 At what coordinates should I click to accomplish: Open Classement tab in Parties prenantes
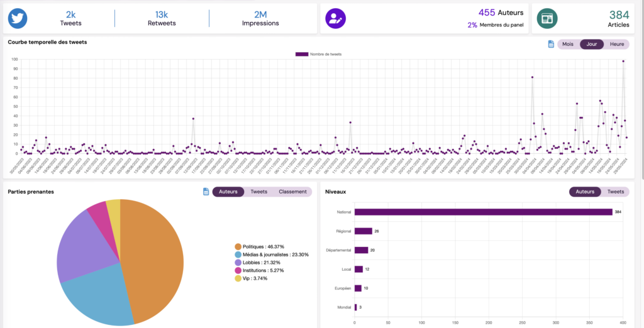tap(292, 192)
